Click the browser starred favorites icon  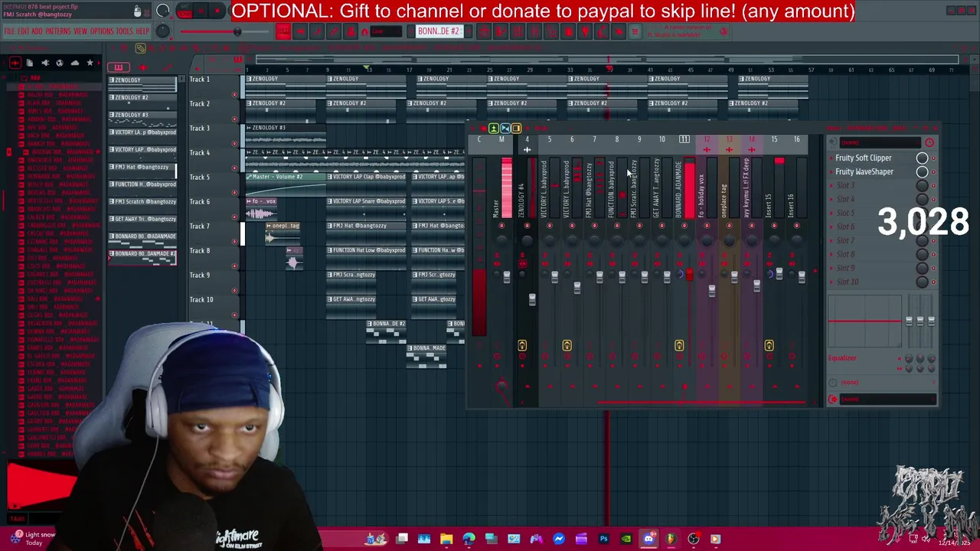[90, 63]
